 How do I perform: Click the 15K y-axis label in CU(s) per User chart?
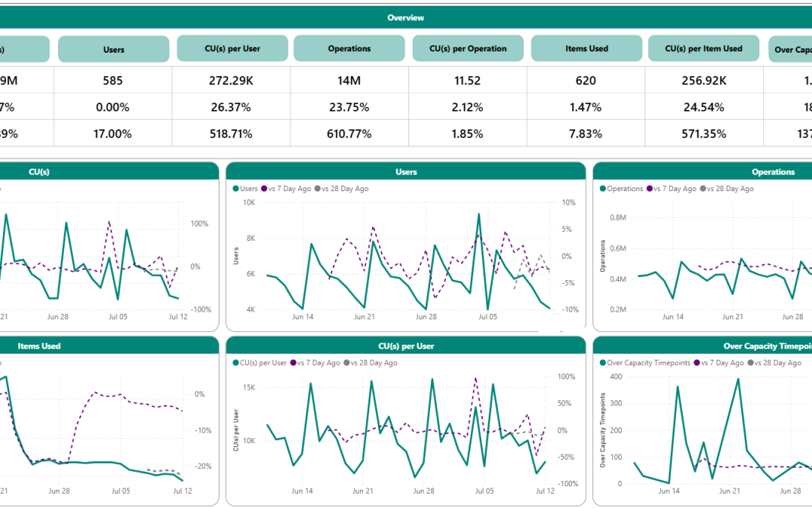[249, 388]
